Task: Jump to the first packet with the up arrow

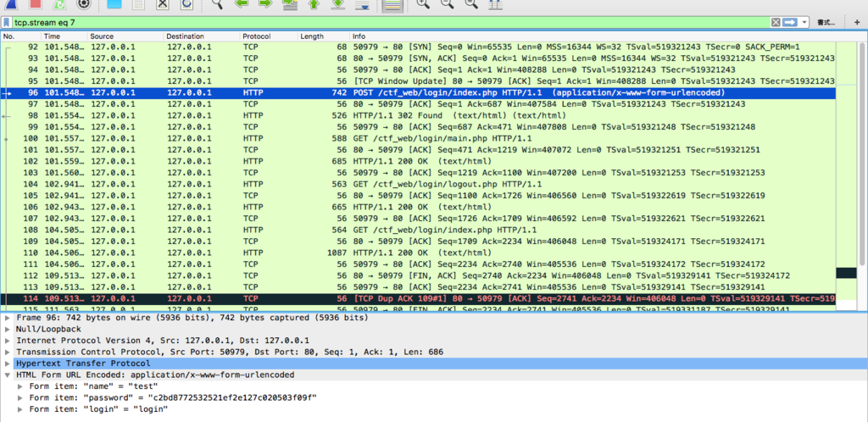Action: coord(314,4)
